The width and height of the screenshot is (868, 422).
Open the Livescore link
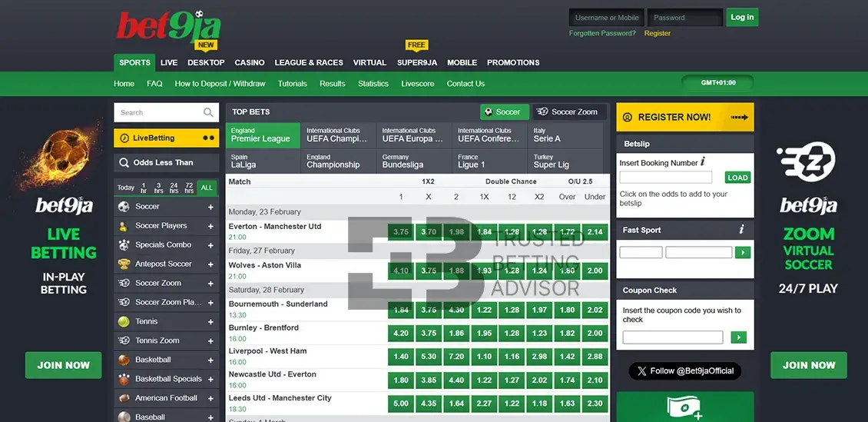click(417, 84)
